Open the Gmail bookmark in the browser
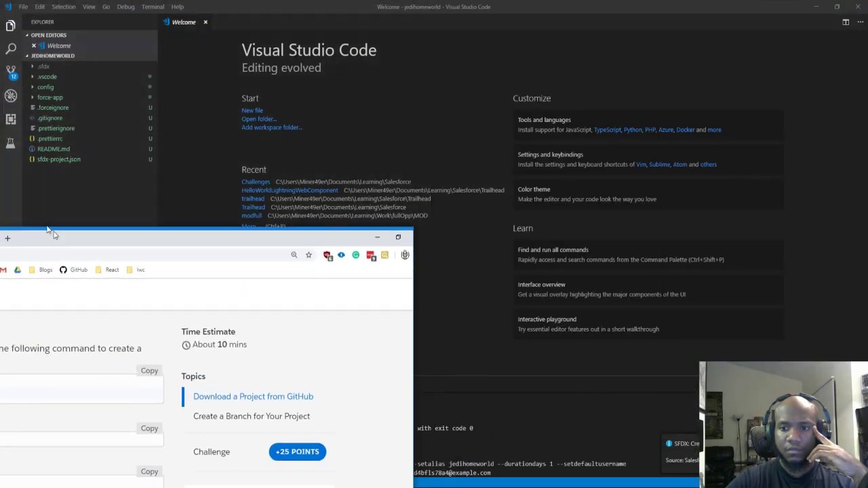This screenshot has width=868, height=488. click(3, 270)
